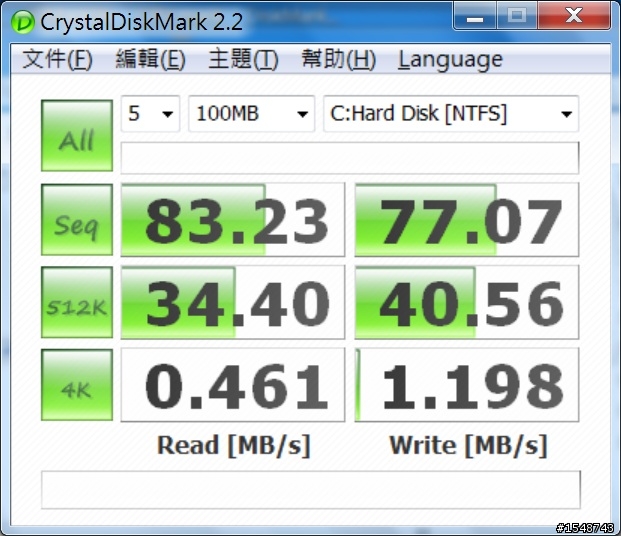Select the 512K read result 34.40

[x=233, y=302]
